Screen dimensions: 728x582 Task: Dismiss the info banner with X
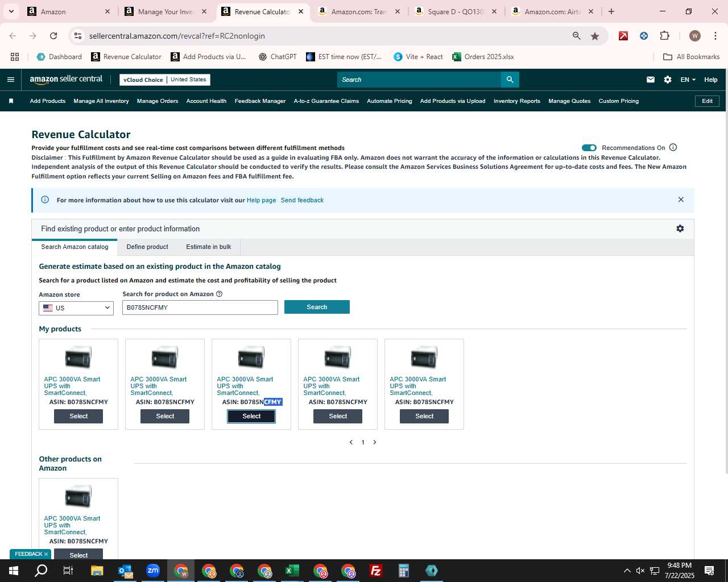pos(681,199)
